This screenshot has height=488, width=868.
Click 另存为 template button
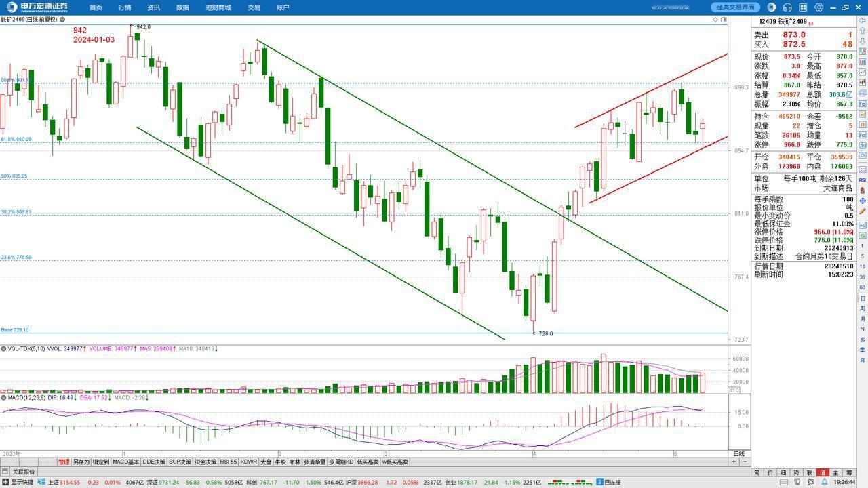pos(81,462)
